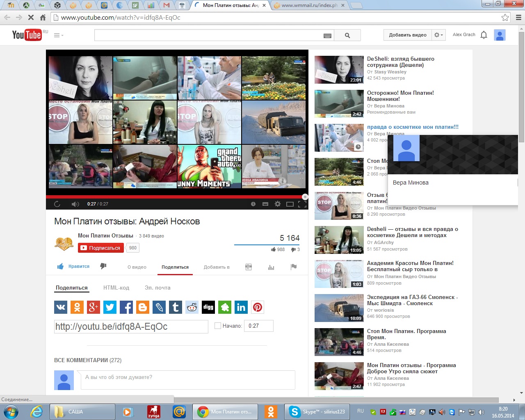Open video settings gear in player
The height and width of the screenshot is (420, 525).
(278, 204)
